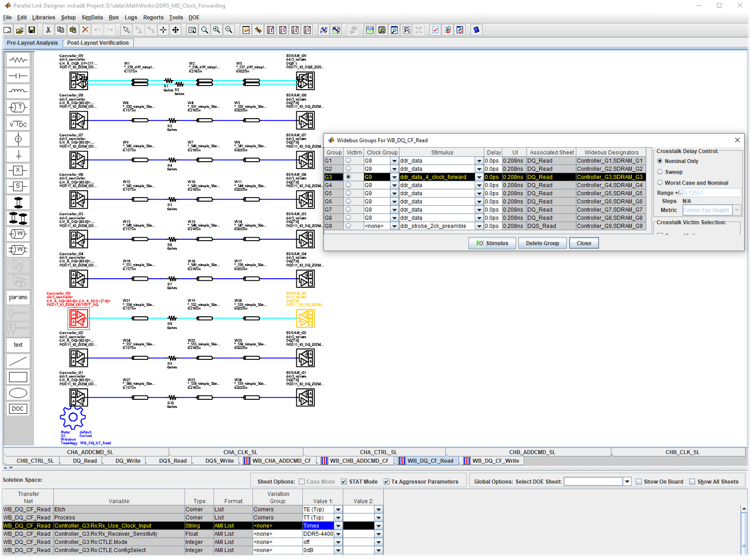Click the Delete Group button

(x=542, y=243)
